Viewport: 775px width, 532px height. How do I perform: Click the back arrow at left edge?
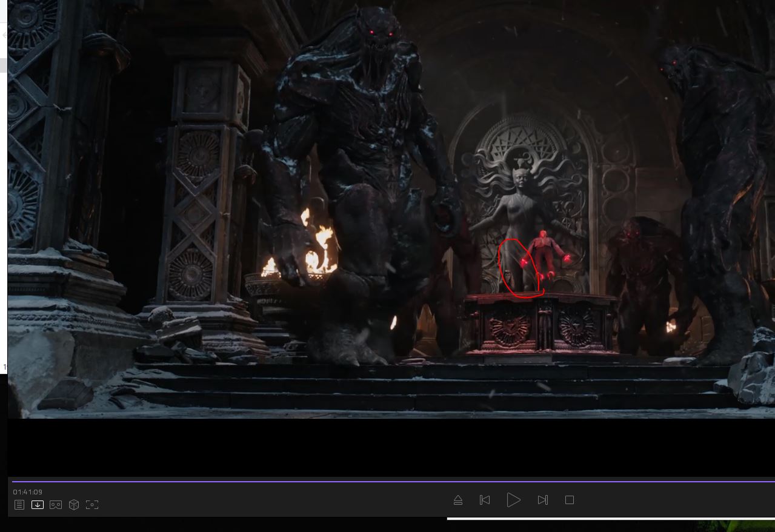4,35
